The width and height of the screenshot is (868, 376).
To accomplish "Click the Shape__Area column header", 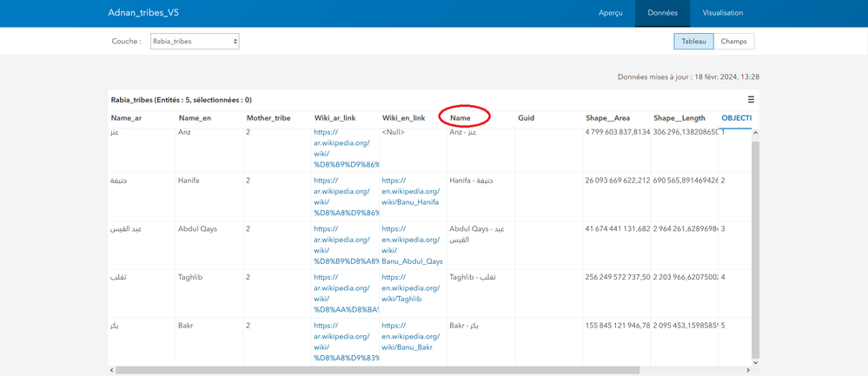I will click(x=607, y=118).
